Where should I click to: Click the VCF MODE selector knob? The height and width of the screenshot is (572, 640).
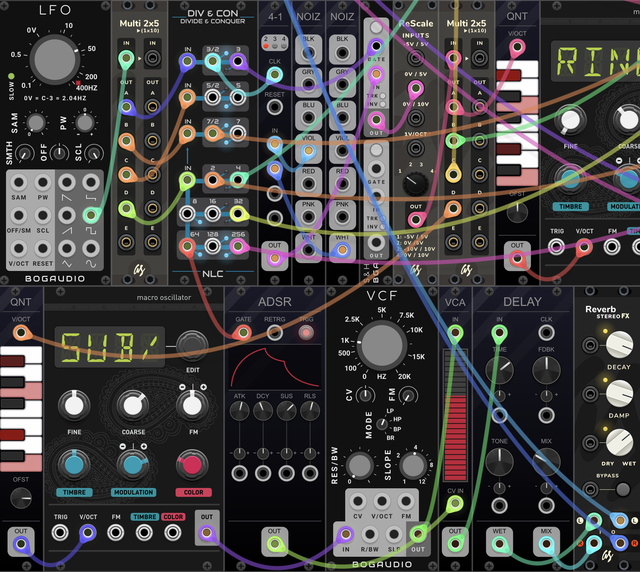click(382, 424)
